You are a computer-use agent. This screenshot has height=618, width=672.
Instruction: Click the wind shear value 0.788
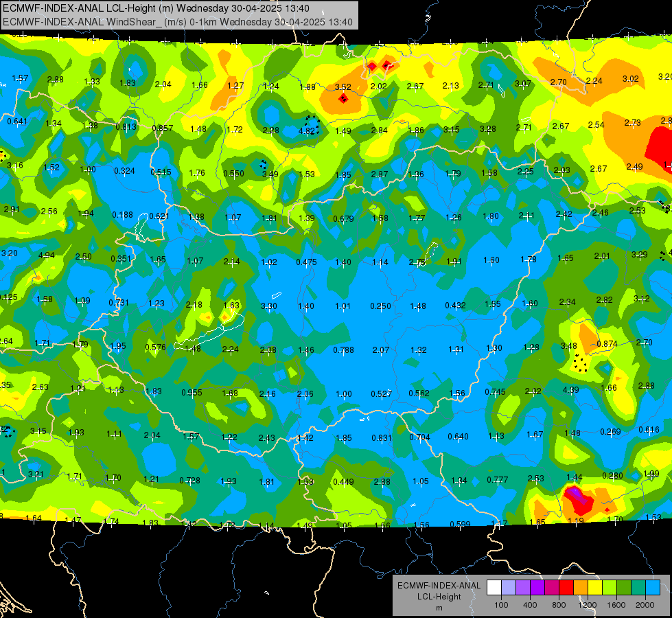tap(344, 350)
